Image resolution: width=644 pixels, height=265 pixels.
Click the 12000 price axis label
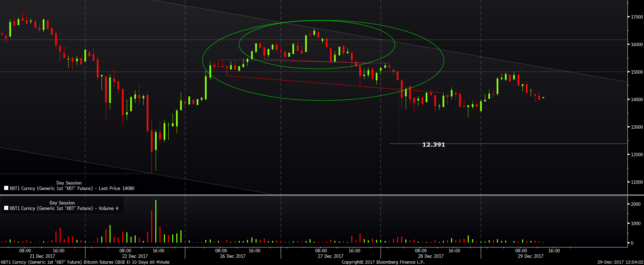[637, 155]
